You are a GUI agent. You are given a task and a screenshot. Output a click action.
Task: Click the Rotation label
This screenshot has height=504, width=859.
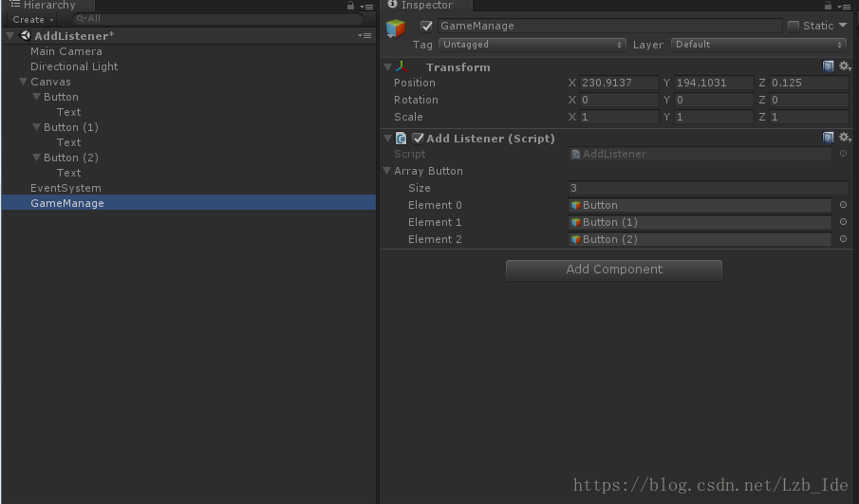point(416,100)
